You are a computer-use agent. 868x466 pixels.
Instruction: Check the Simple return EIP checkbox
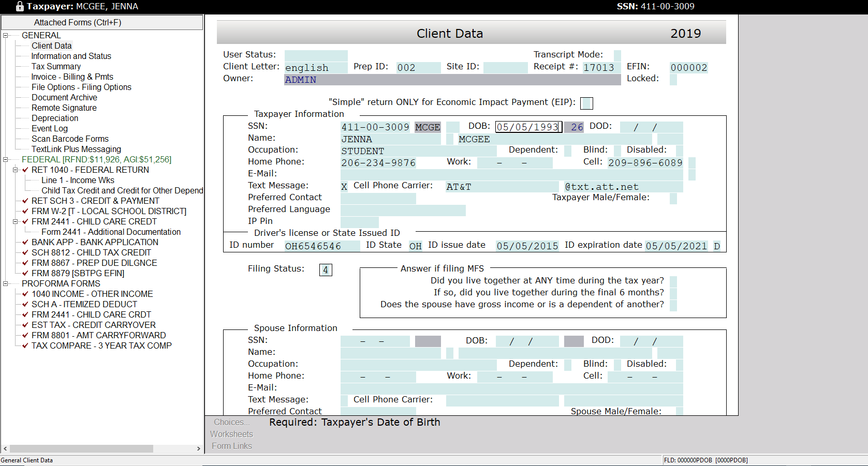586,103
